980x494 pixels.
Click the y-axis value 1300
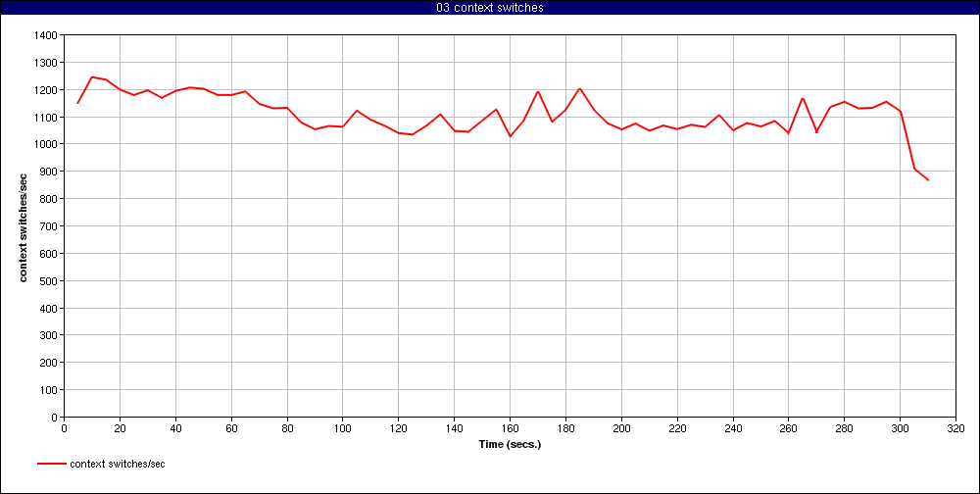point(47,63)
